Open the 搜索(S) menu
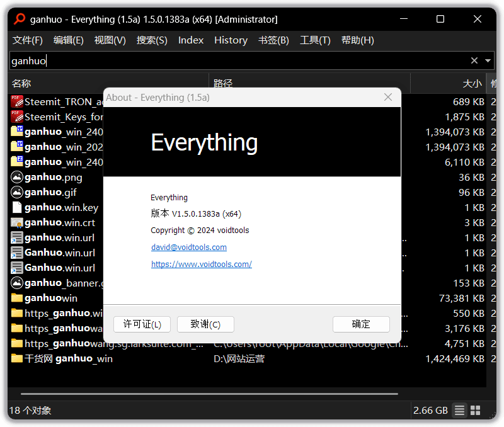The image size is (504, 427). click(152, 40)
